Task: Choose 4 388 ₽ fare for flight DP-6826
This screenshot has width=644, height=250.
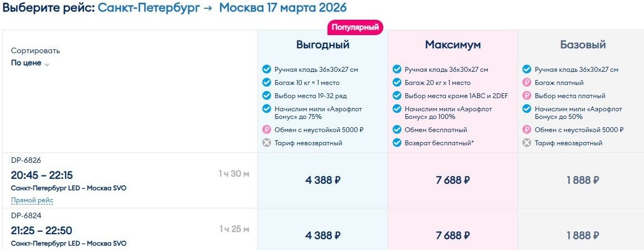Action: point(323,180)
